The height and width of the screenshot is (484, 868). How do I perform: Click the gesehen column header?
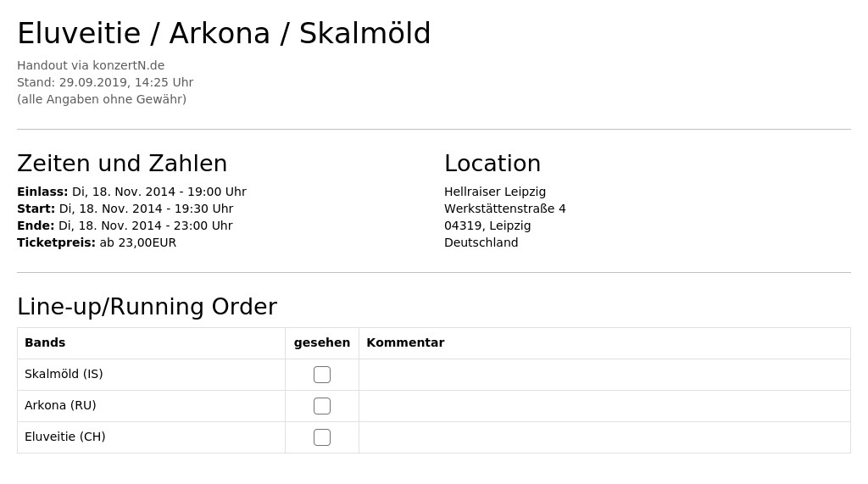click(321, 342)
